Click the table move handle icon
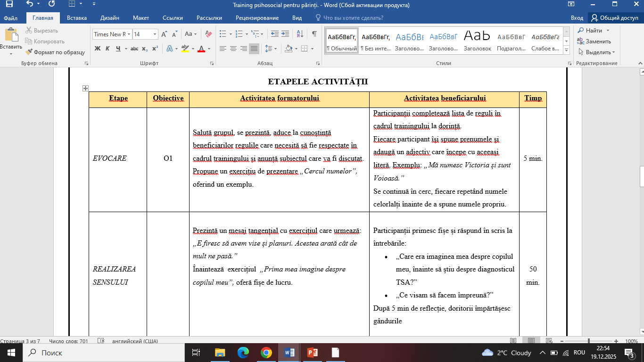Image resolution: width=644 pixels, height=362 pixels. tap(85, 88)
